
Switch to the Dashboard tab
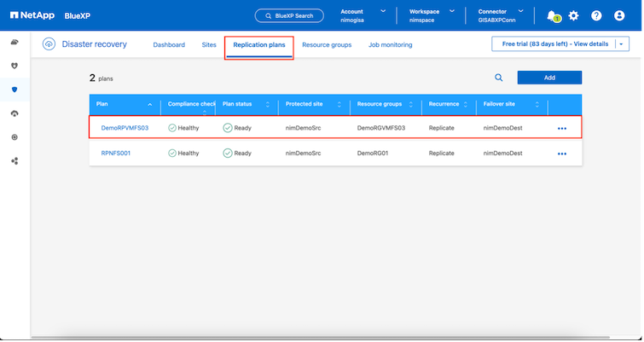(169, 44)
